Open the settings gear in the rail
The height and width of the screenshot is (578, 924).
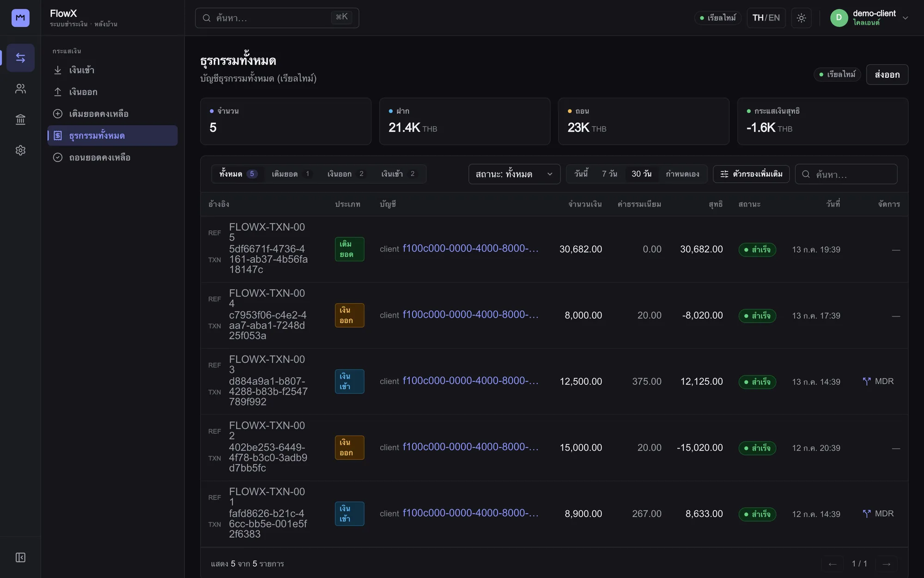pos(20,150)
